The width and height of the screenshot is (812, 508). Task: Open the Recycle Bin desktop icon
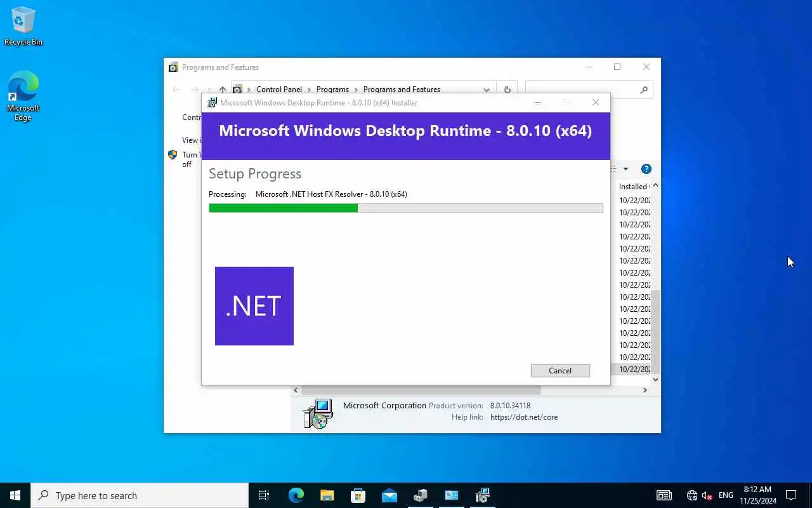pyautogui.click(x=23, y=26)
